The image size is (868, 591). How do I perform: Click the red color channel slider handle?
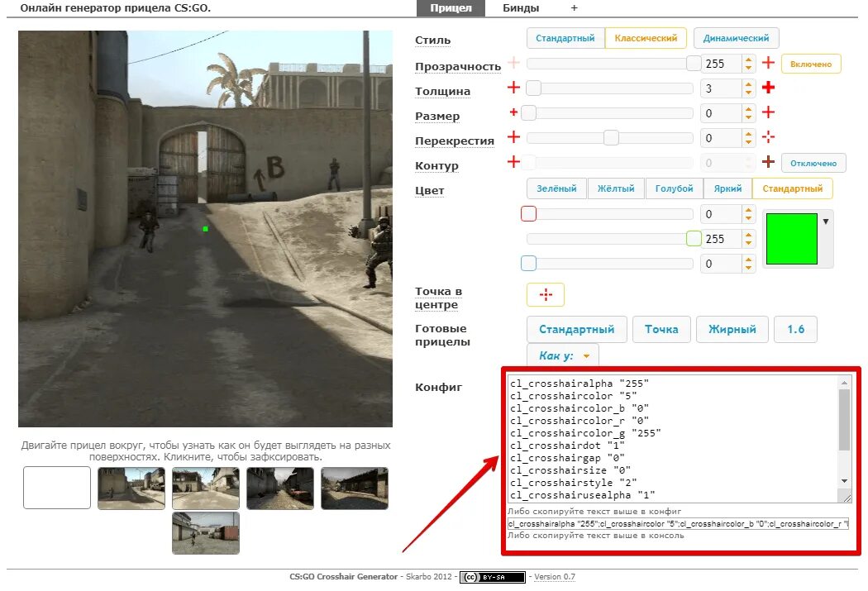tap(529, 213)
